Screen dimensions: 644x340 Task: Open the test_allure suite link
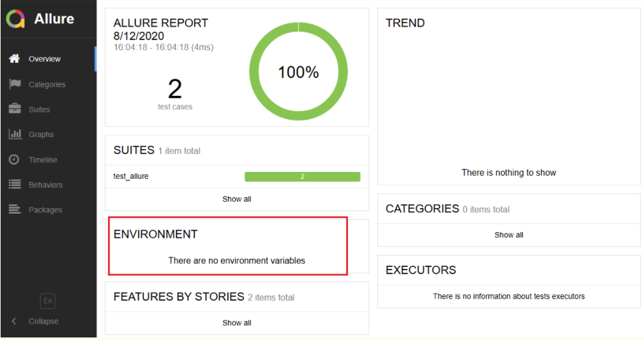coord(131,176)
